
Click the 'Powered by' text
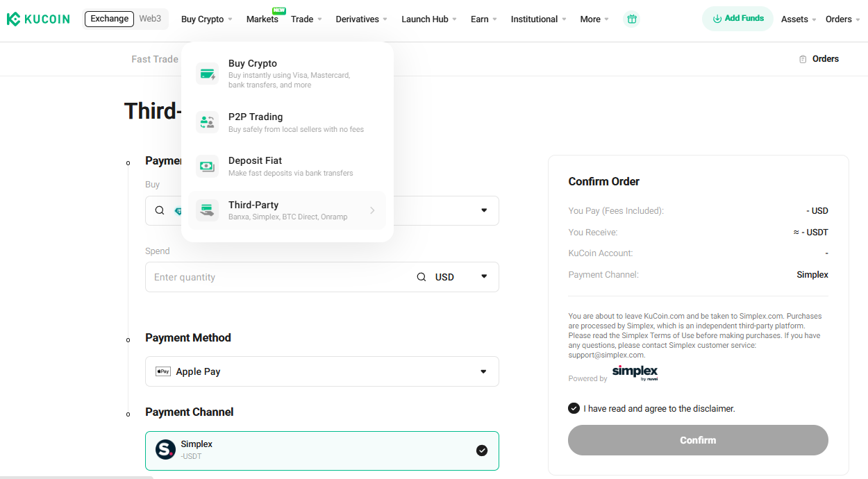(x=587, y=378)
